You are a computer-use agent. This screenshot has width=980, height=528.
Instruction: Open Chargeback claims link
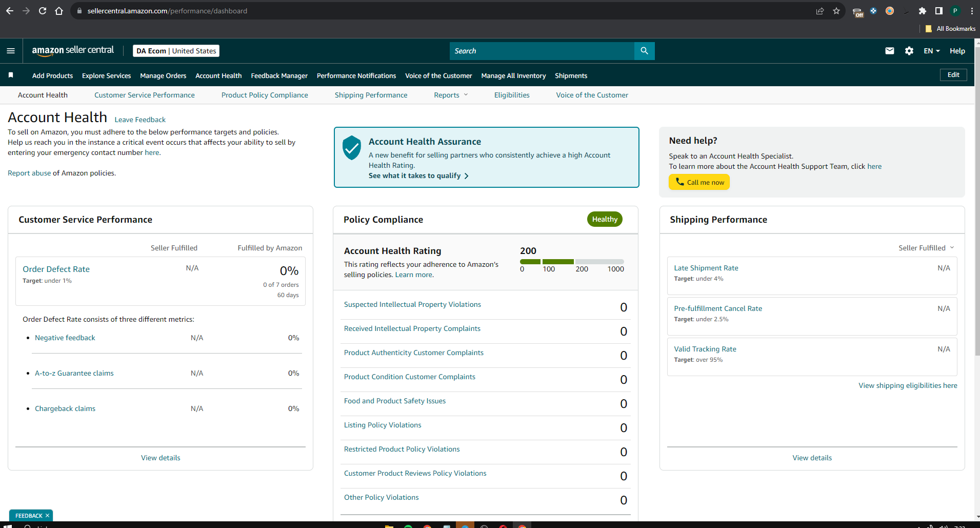point(65,408)
